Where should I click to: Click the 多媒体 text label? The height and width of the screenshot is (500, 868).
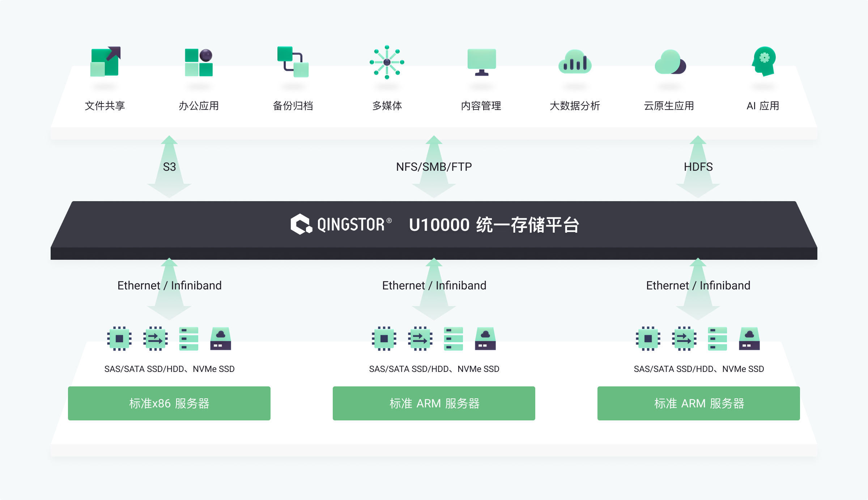click(x=387, y=106)
